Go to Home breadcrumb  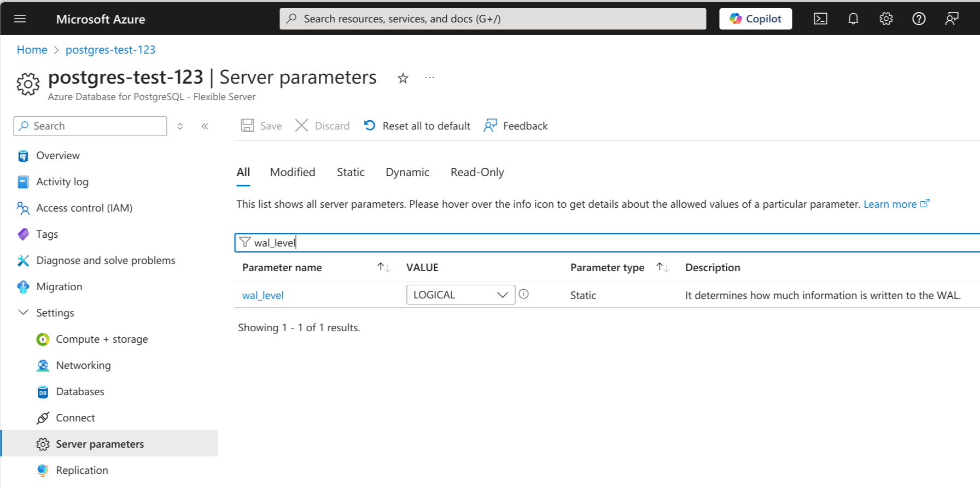coord(32,50)
